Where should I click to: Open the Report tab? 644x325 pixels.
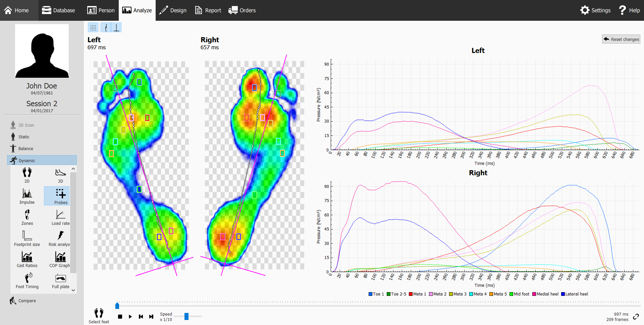(x=208, y=10)
